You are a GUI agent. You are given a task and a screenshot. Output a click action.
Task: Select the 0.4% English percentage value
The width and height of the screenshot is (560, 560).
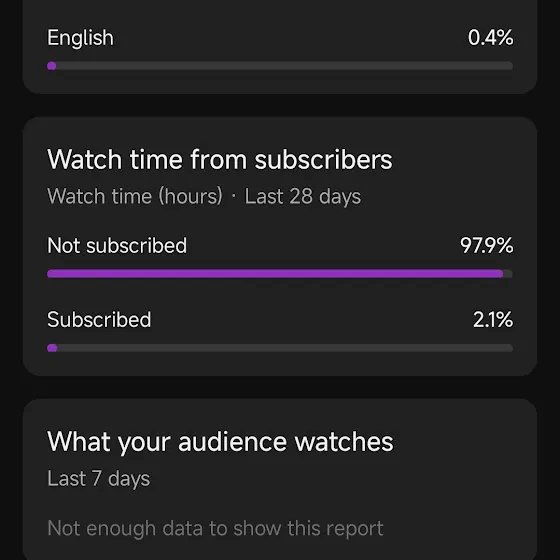pyautogui.click(x=490, y=38)
